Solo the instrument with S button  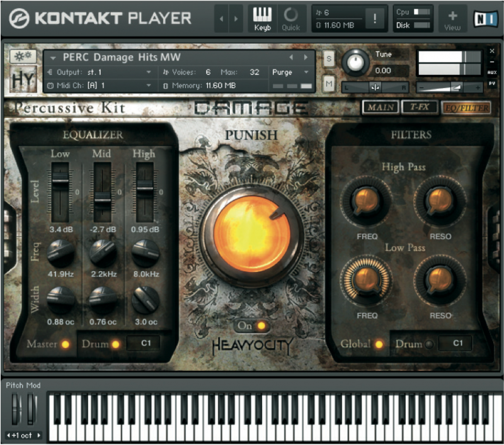pyautogui.click(x=329, y=59)
